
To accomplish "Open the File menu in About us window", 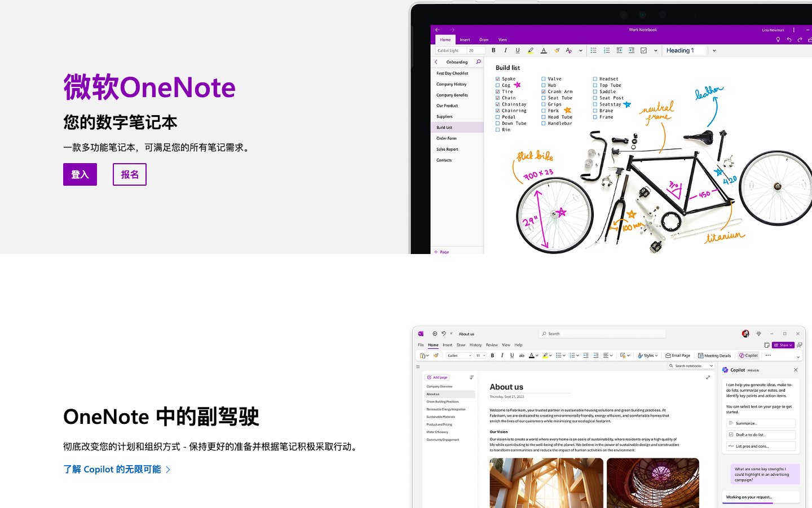I will [x=421, y=345].
